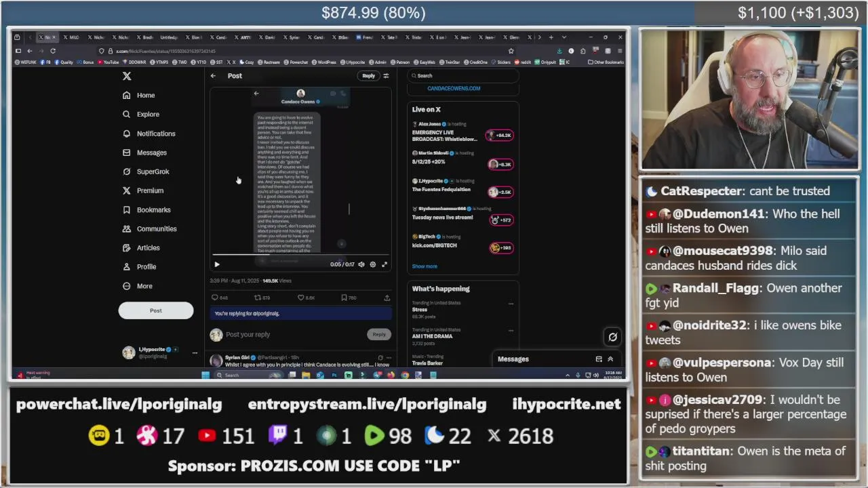This screenshot has width=868, height=488.
Task: Open AM I THE DRAMA trend
Action: (432, 336)
